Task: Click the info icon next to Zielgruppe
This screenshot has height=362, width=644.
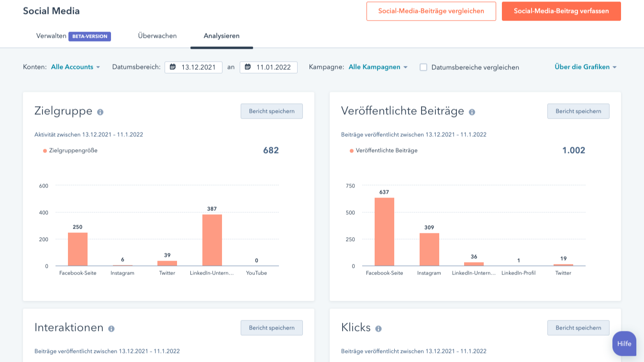Action: coord(100,111)
